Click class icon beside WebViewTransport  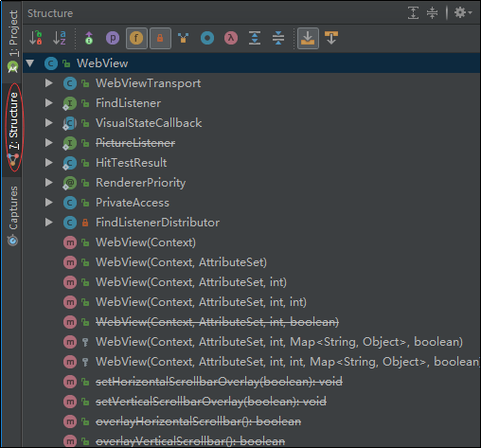pos(70,83)
